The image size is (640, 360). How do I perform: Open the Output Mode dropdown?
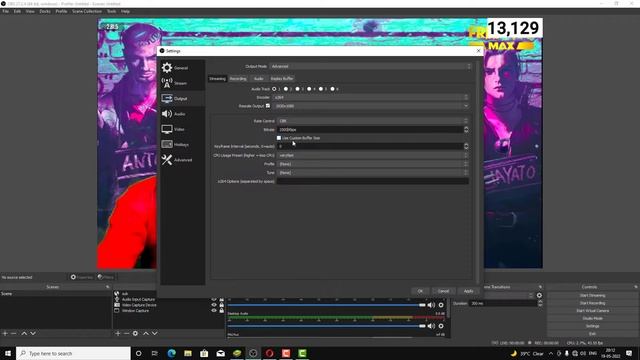pos(371,66)
